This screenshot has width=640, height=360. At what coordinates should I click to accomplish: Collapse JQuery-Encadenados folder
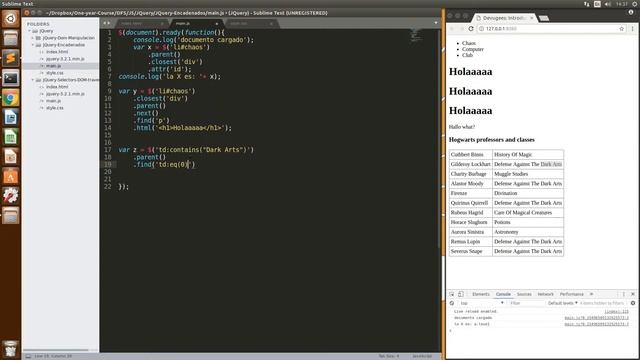[33, 45]
